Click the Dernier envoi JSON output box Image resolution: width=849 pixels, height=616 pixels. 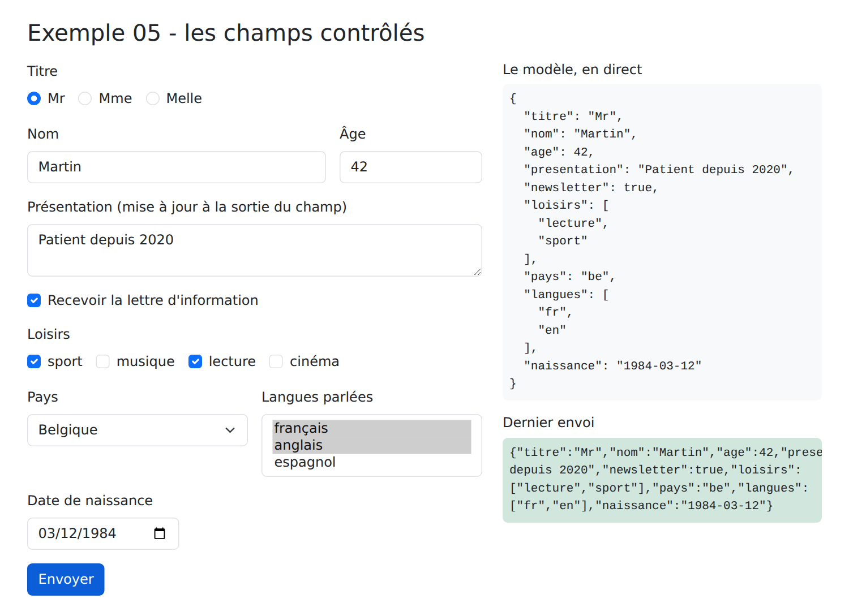point(662,480)
